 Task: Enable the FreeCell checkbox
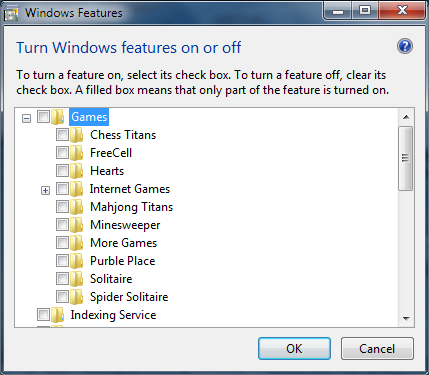62,153
